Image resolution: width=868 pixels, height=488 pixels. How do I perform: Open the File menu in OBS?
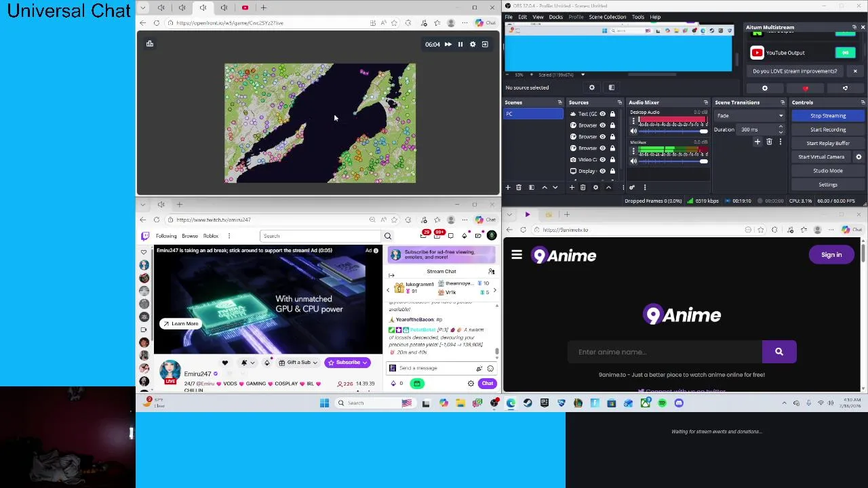(509, 17)
